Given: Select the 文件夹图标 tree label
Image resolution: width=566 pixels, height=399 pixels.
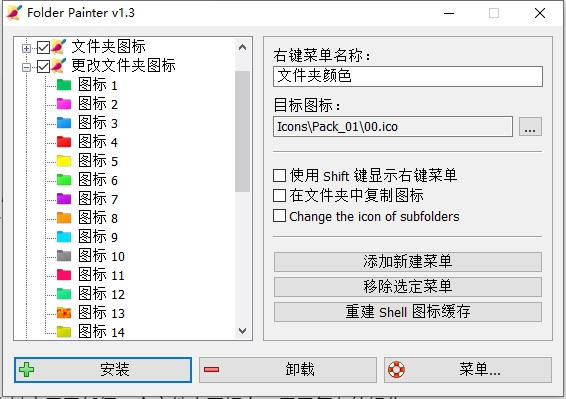Looking at the screenshot, I should tap(108, 47).
